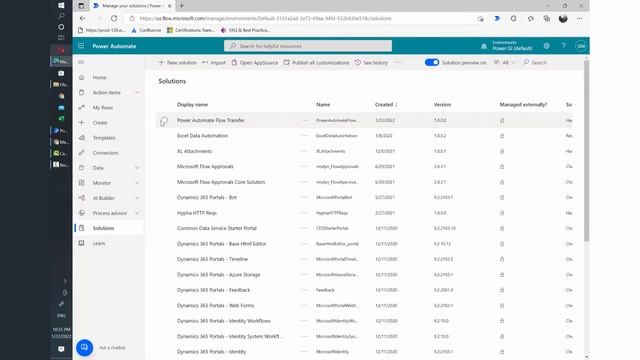Open My flows navigation item
The height and width of the screenshot is (360, 640).
103,108
